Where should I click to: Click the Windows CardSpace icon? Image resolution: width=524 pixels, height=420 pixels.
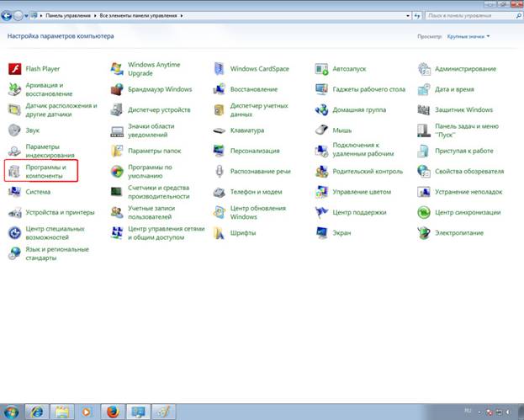(x=220, y=69)
